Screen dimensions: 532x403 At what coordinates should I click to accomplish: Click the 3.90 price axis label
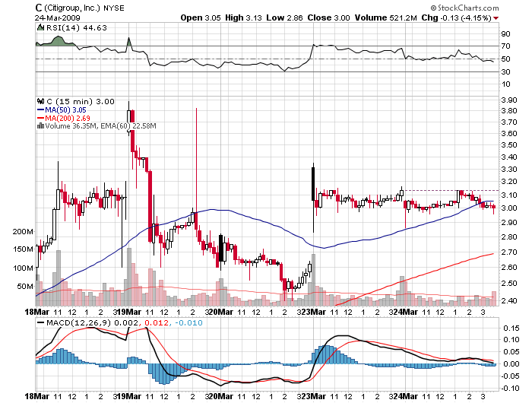(x=509, y=100)
